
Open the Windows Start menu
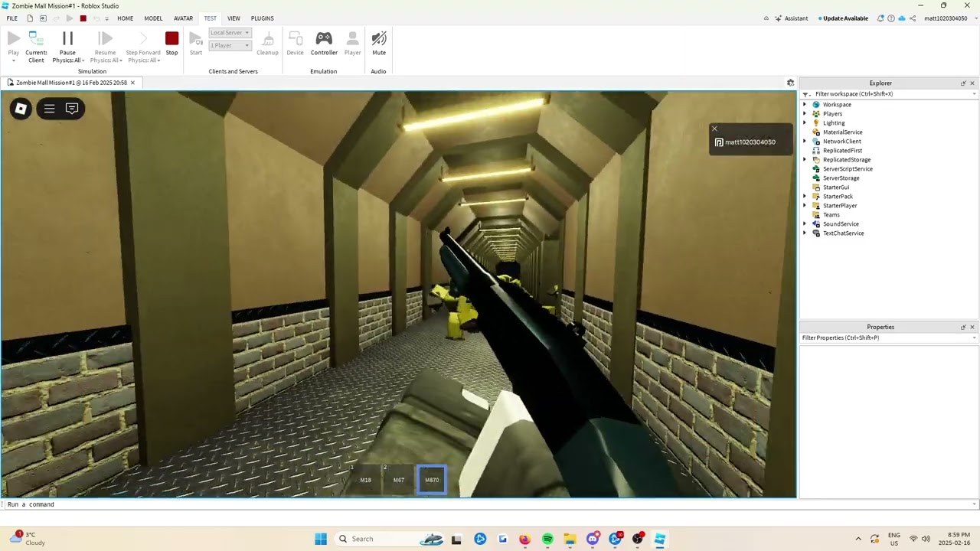[x=321, y=539]
